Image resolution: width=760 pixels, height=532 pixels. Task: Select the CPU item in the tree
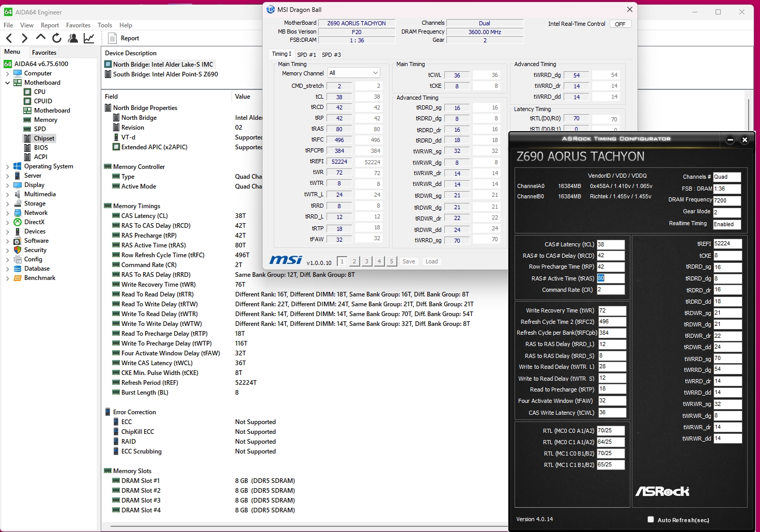[40, 92]
